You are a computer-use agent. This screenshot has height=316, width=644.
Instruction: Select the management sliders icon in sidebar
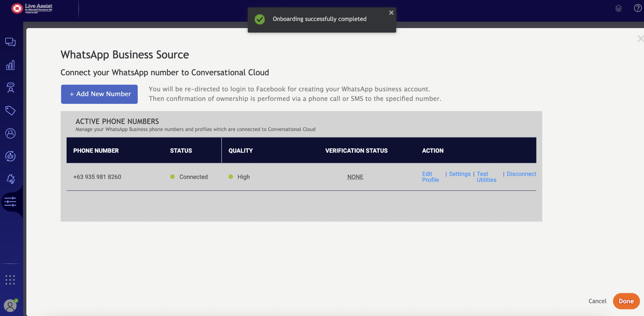pos(10,202)
